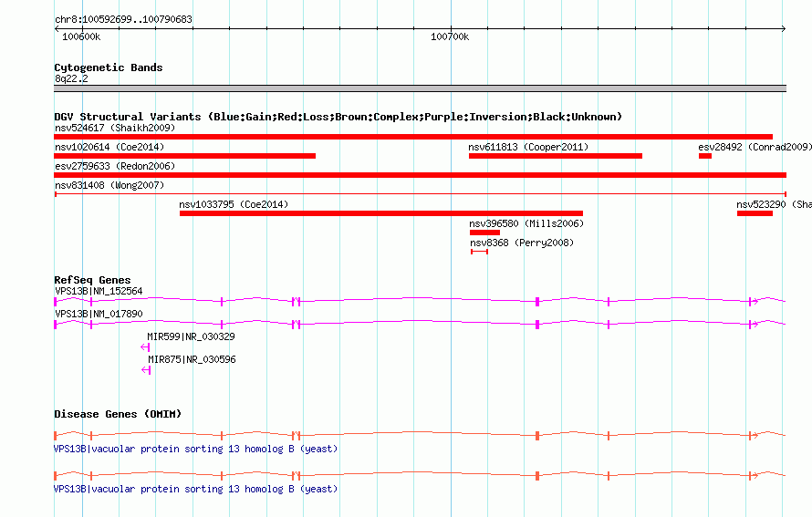Screen dimensions: 812x517
Task: Click the Cytogenetic Bands track title
Action: coord(109,67)
